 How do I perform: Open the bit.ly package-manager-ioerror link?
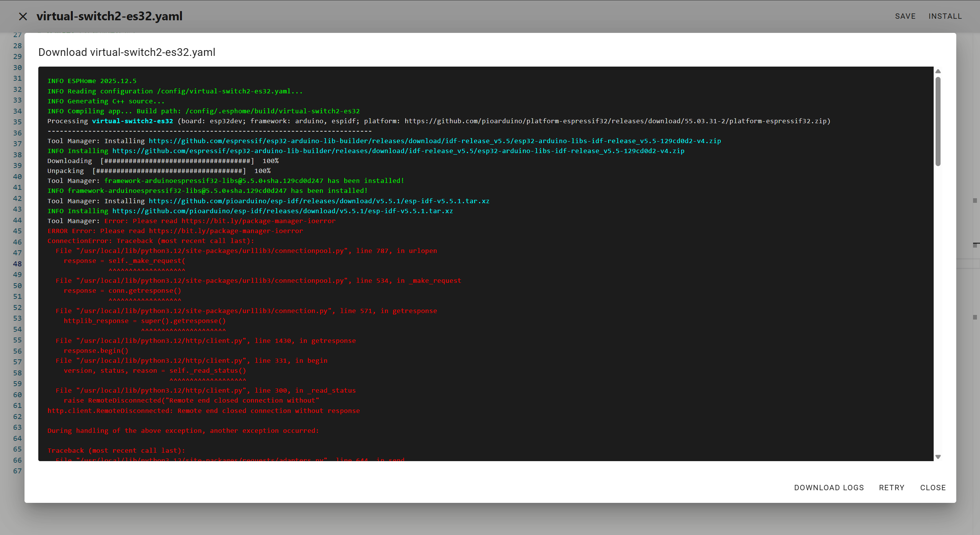(258, 221)
